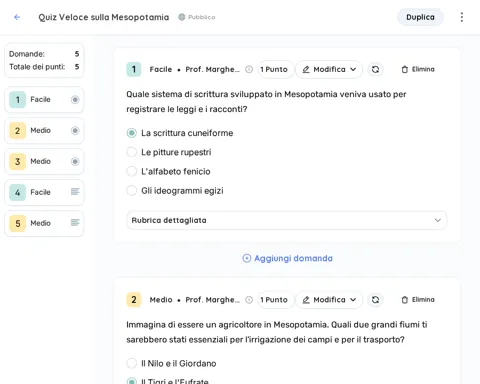Click the Pubblico visibility status indicator
Image resolution: width=480 pixels, height=384 pixels.
[197, 17]
